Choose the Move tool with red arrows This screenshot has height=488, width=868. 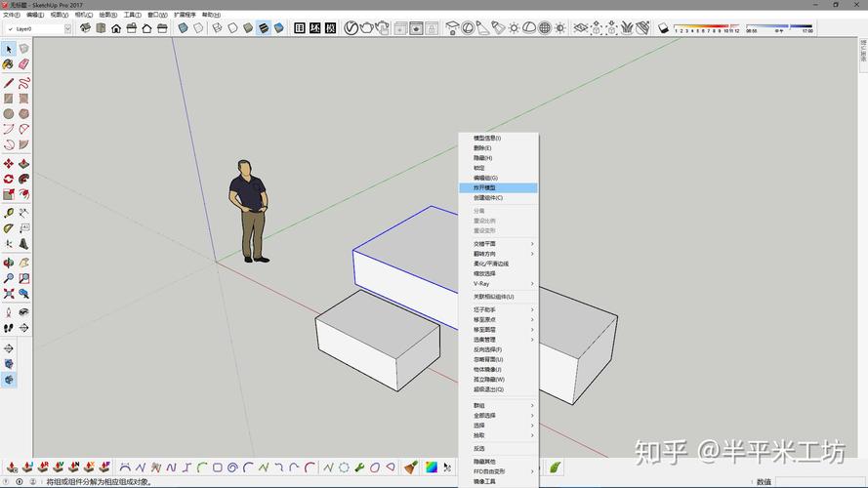click(x=9, y=164)
